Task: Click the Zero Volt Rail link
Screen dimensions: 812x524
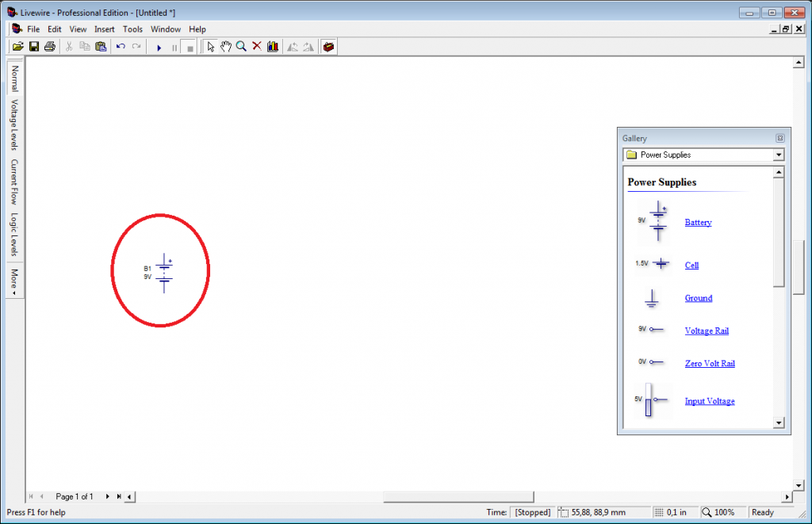Action: pos(710,364)
